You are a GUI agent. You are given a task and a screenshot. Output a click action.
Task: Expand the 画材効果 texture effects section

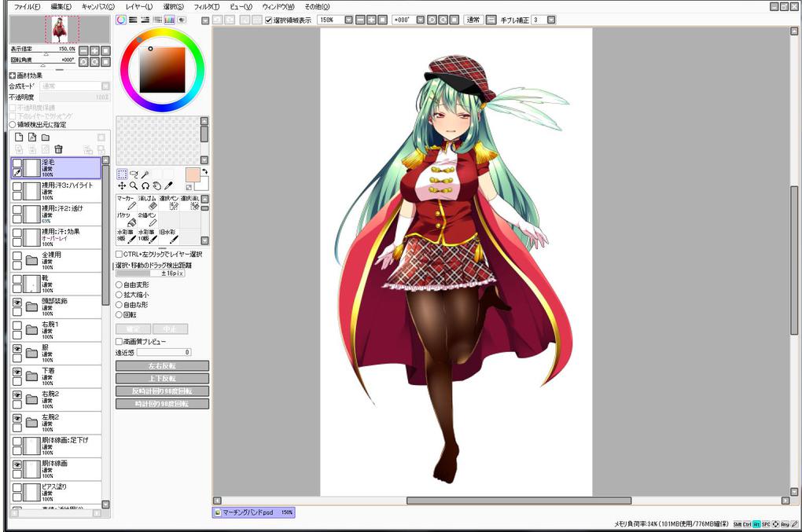pyautogui.click(x=13, y=75)
